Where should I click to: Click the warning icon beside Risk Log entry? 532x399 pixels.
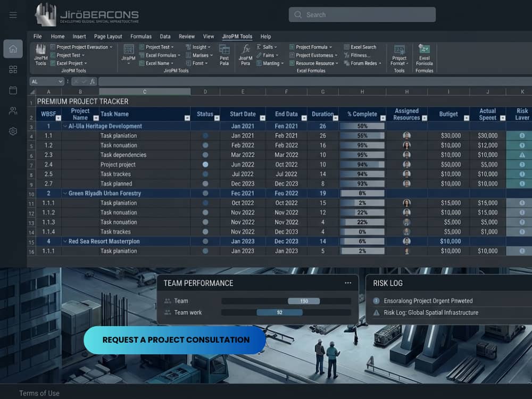[x=376, y=312]
